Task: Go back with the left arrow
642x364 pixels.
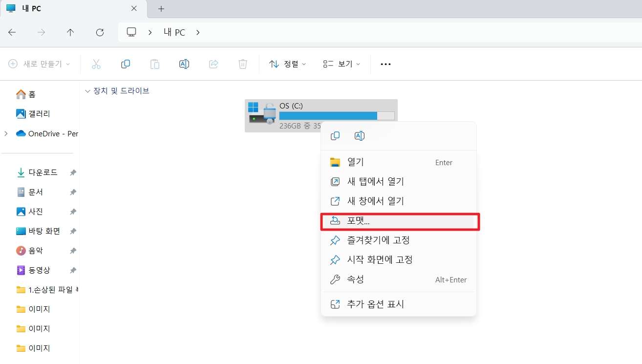Action: pyautogui.click(x=12, y=32)
